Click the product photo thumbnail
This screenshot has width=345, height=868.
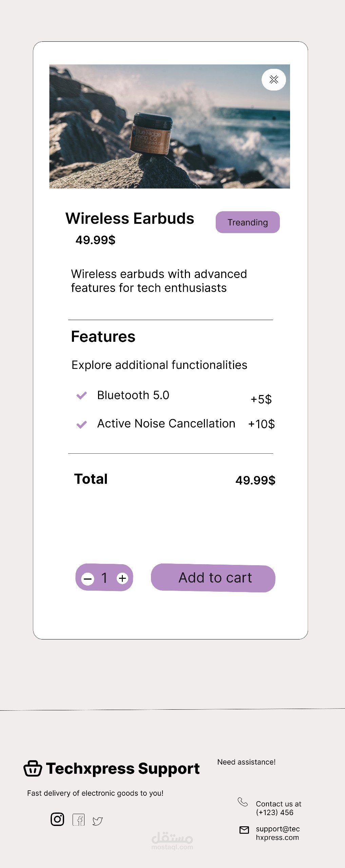pos(169,126)
